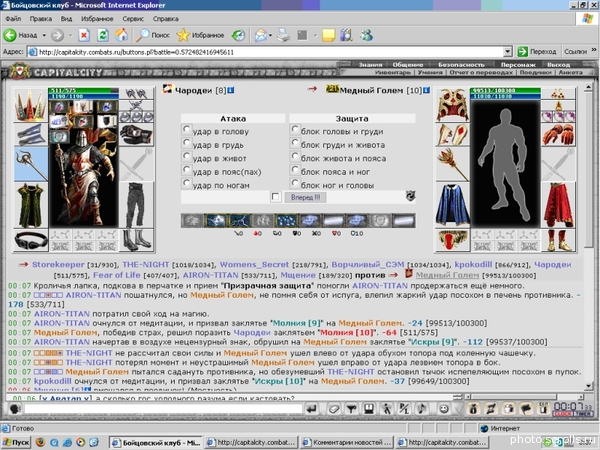Open the Storekeeper player link
The image size is (600, 450).
tap(58, 264)
